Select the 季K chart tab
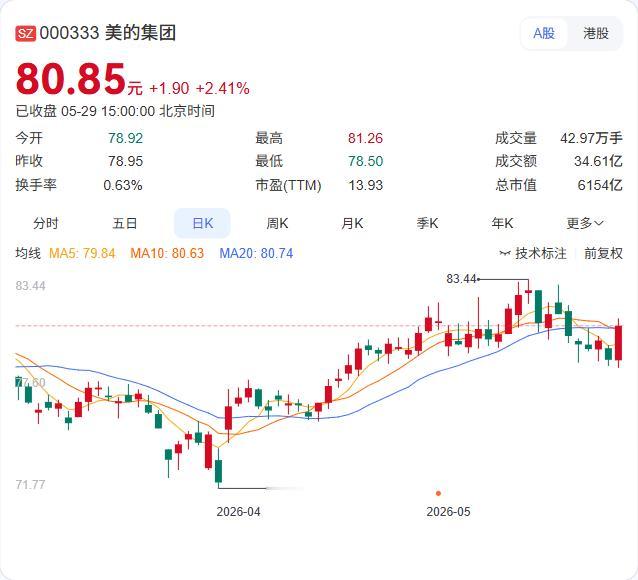This screenshot has width=638, height=580. tap(427, 223)
